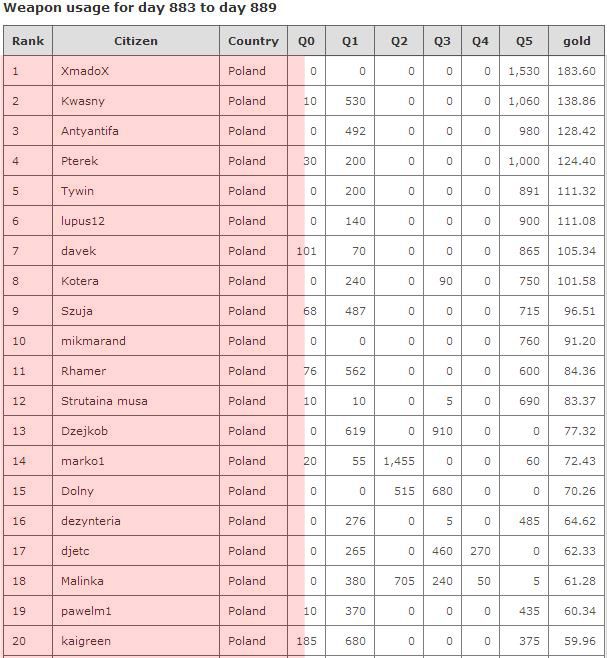The height and width of the screenshot is (658, 607).
Task: Select citizen Antyantifa in the table
Action: tap(90, 131)
